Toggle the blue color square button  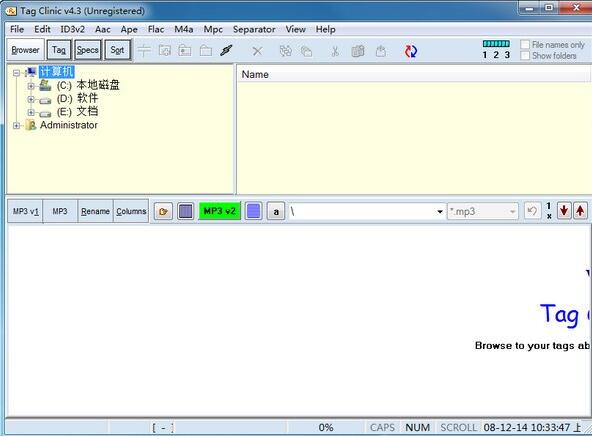pos(253,211)
